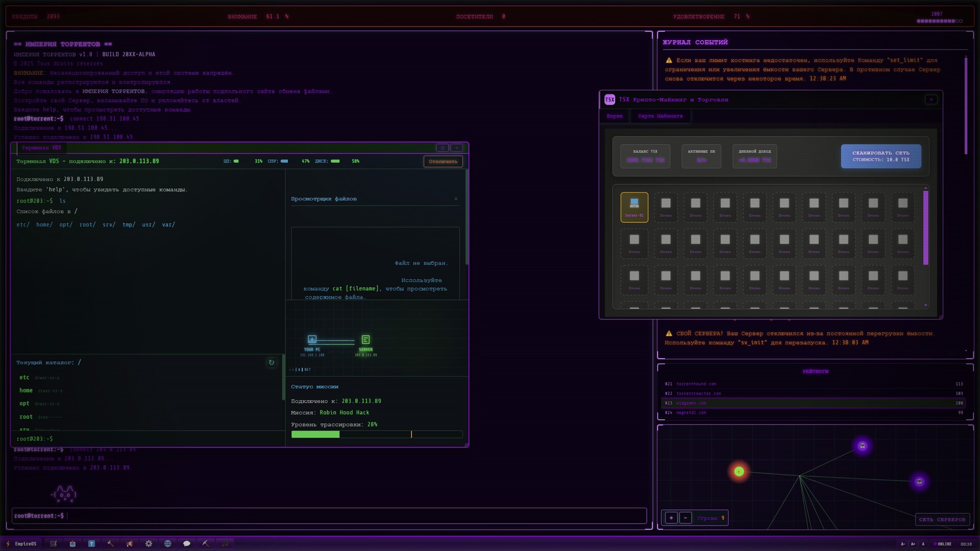980x551 pixels.
Task: Select the hammer tool icon in taskbar
Action: 111,543
